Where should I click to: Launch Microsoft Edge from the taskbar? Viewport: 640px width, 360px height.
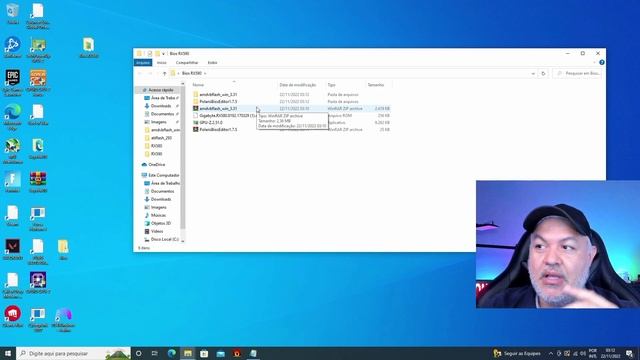click(x=171, y=353)
